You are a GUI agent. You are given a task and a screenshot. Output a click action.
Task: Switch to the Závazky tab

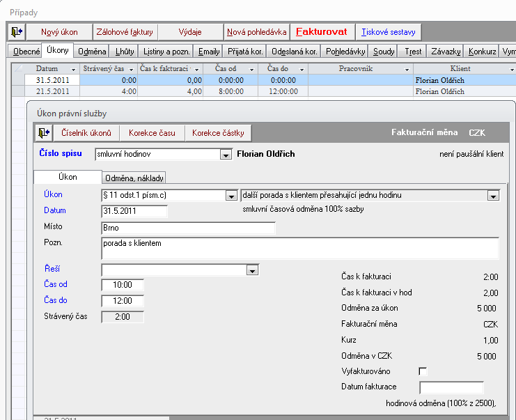point(445,52)
